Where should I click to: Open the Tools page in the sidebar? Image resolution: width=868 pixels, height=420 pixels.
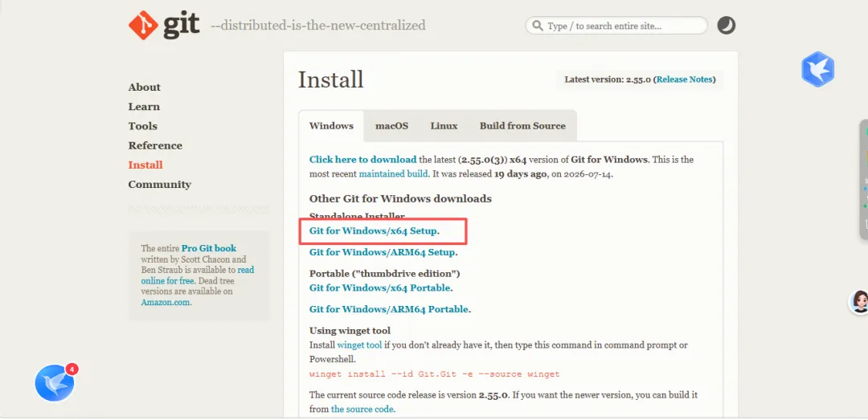coord(143,126)
